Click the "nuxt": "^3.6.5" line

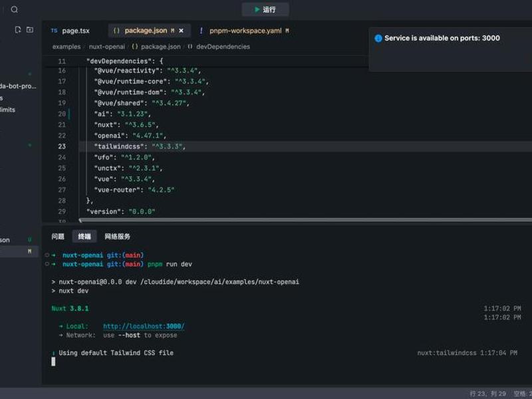(126, 125)
